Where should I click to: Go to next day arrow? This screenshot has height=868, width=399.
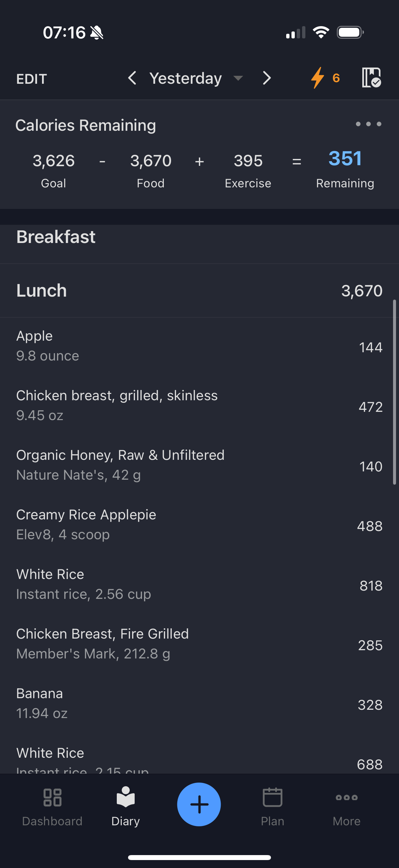point(267,78)
